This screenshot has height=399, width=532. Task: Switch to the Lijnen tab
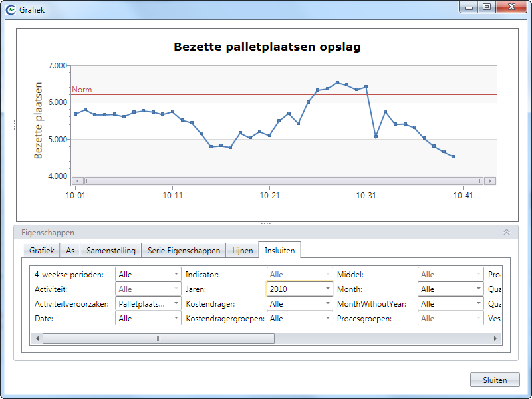click(242, 251)
